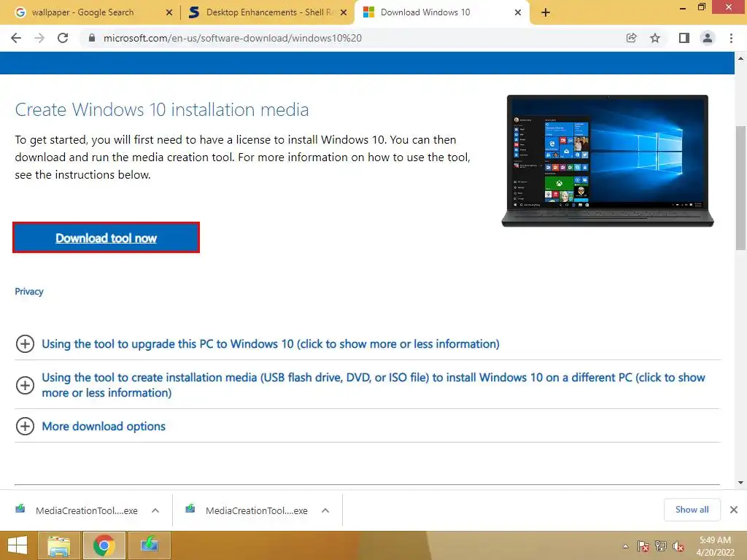Image resolution: width=747 pixels, height=560 pixels.
Task: Open options chevron for second MediaCreationTool download
Action: tap(325, 510)
